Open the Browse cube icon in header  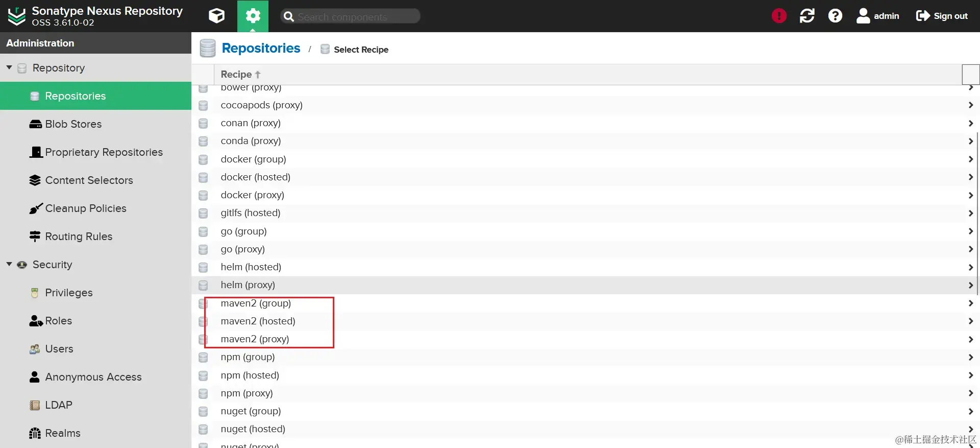[216, 16]
